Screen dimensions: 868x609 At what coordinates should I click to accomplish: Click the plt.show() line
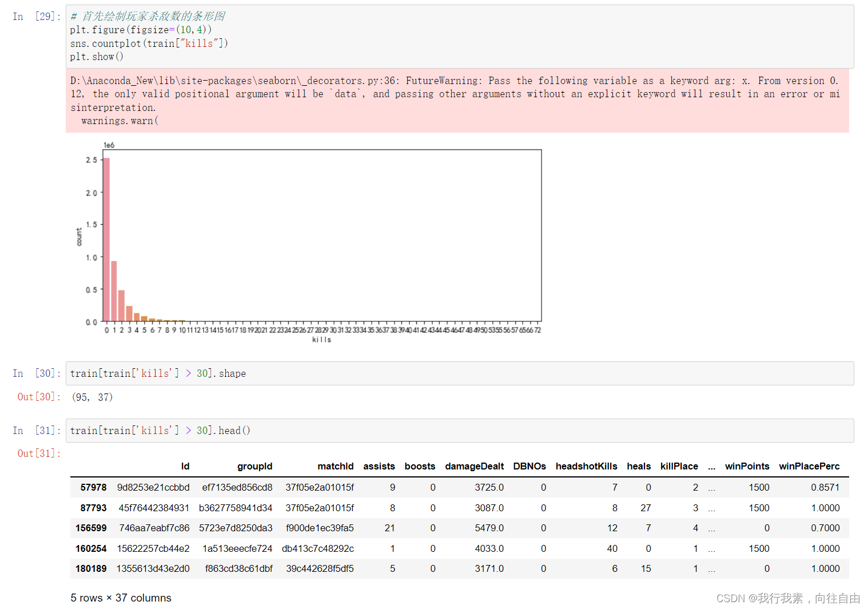97,57
